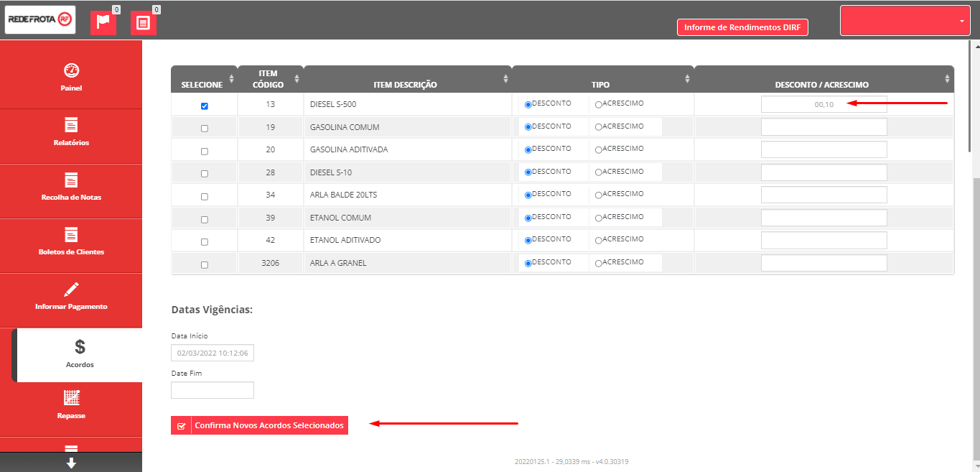Click the Painel dashboard gauge icon

pyautogui.click(x=71, y=70)
